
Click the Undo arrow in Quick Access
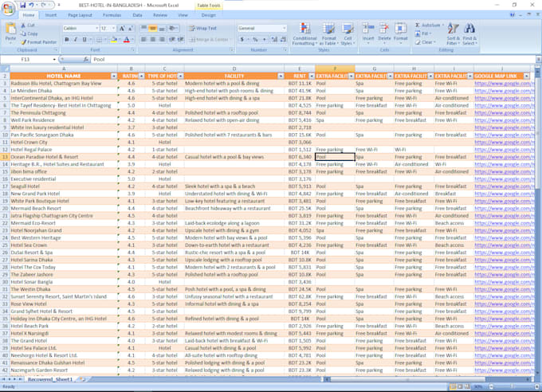[x=31, y=6]
